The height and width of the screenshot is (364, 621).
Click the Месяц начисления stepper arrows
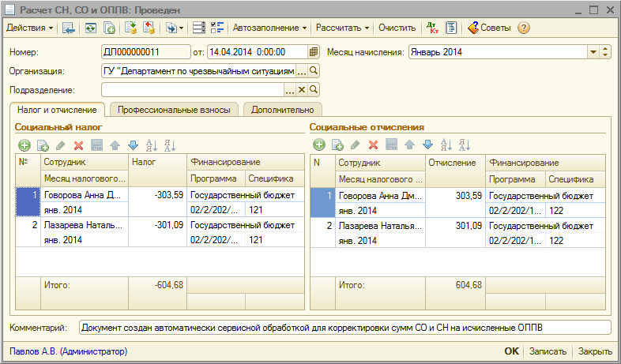point(606,53)
